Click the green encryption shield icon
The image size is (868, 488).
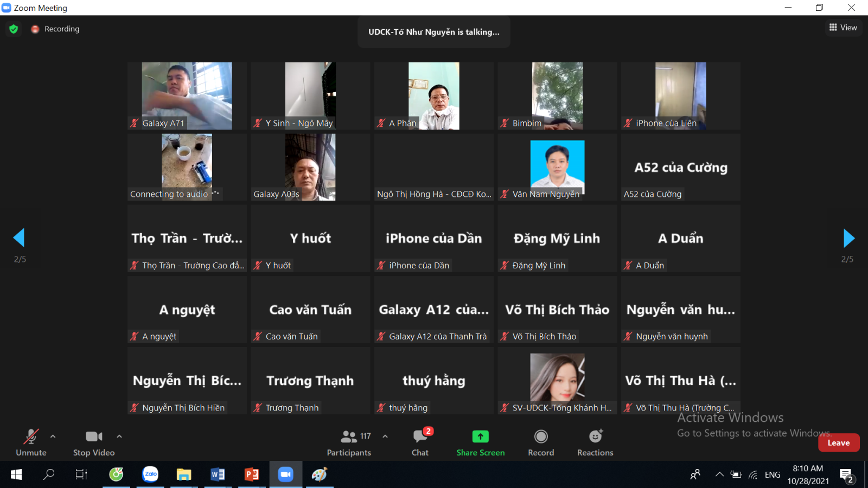point(14,29)
